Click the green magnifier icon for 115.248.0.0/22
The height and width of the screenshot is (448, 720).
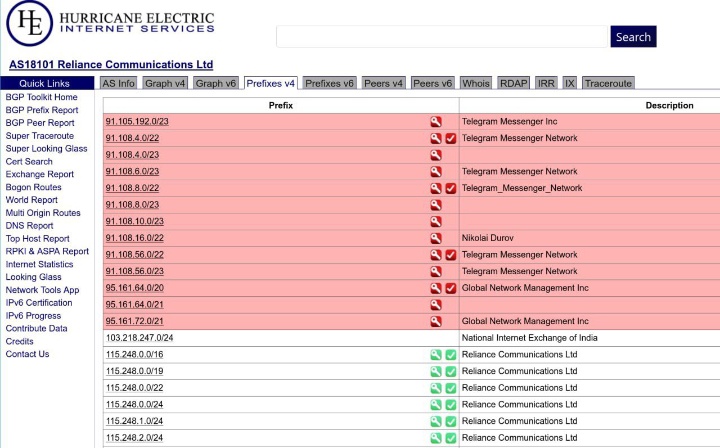[x=436, y=388]
